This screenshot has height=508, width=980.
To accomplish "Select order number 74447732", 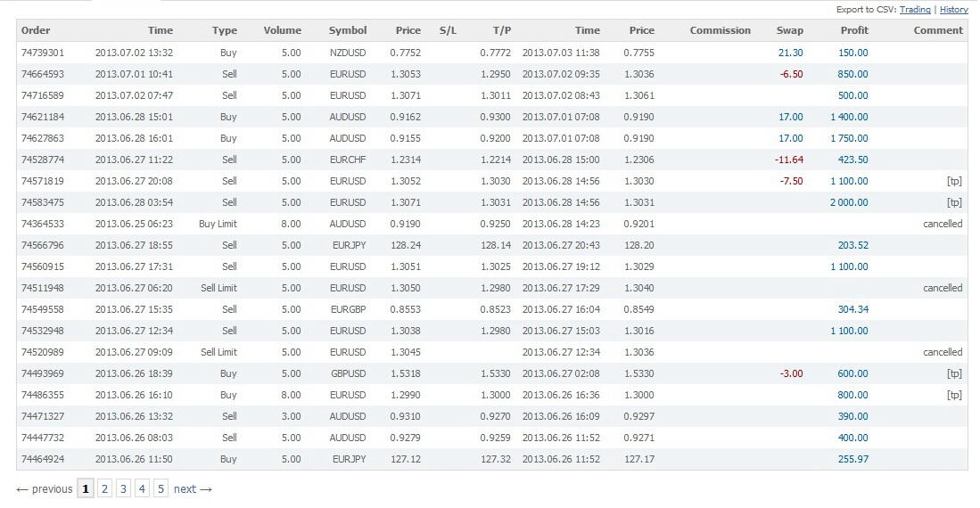I will click(43, 438).
